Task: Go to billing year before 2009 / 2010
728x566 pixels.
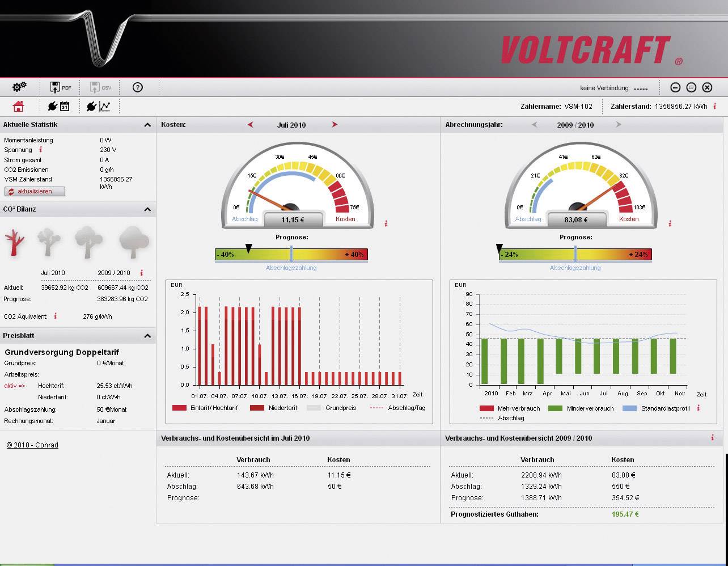Action: pyautogui.click(x=534, y=125)
